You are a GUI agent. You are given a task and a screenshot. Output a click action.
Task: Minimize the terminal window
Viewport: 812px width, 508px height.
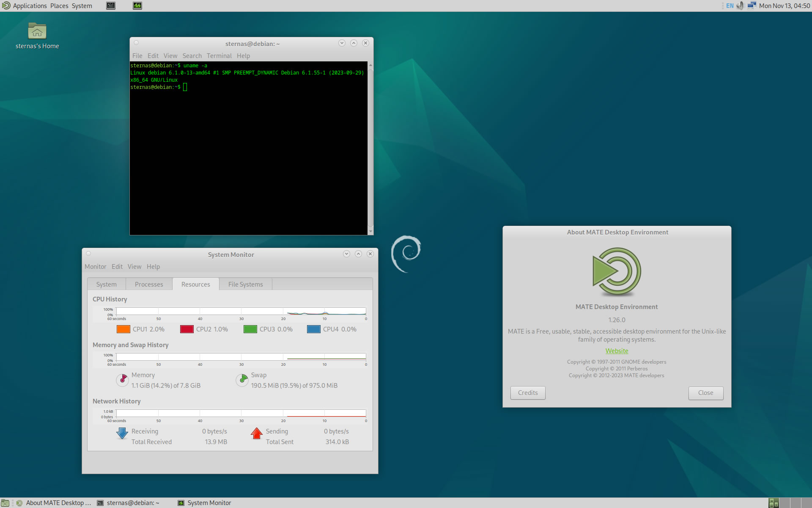342,43
